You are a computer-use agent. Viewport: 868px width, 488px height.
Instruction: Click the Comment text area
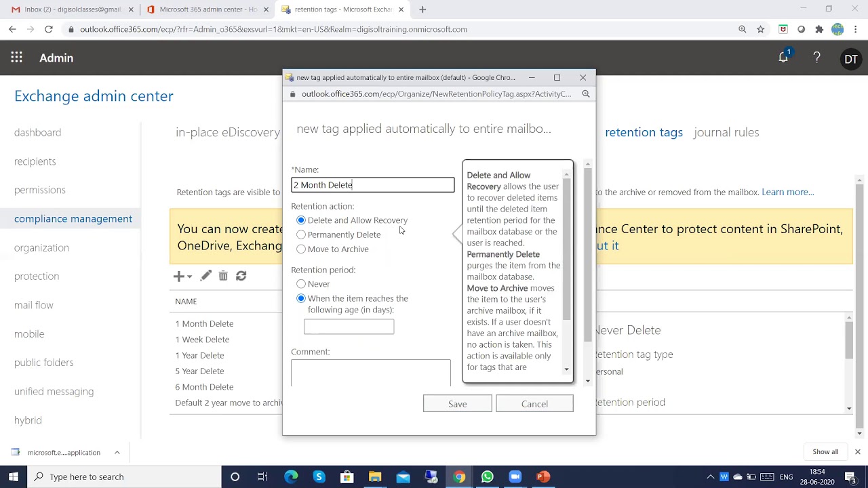coord(371,373)
